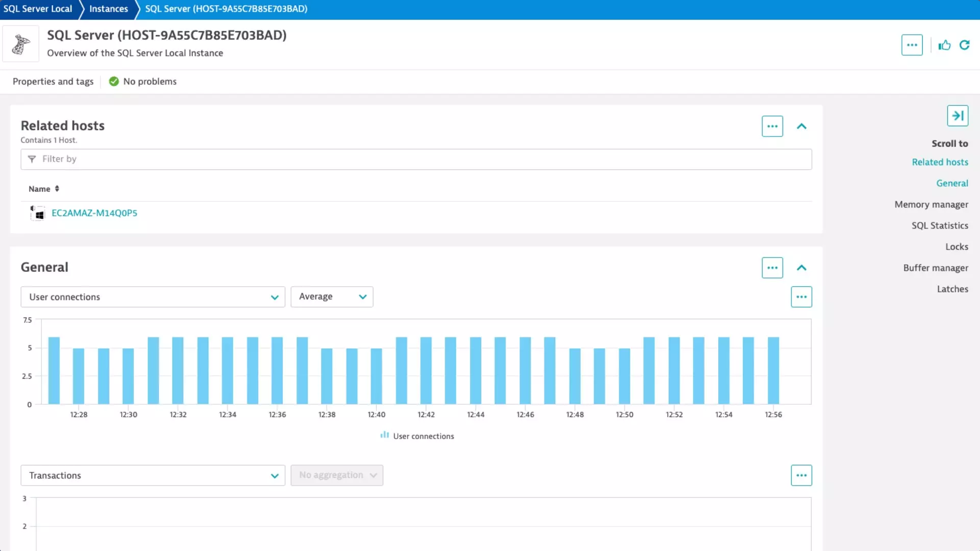Click the 'Contains 1 Host.' text
The width and height of the screenshot is (980, 551).
[x=49, y=140]
